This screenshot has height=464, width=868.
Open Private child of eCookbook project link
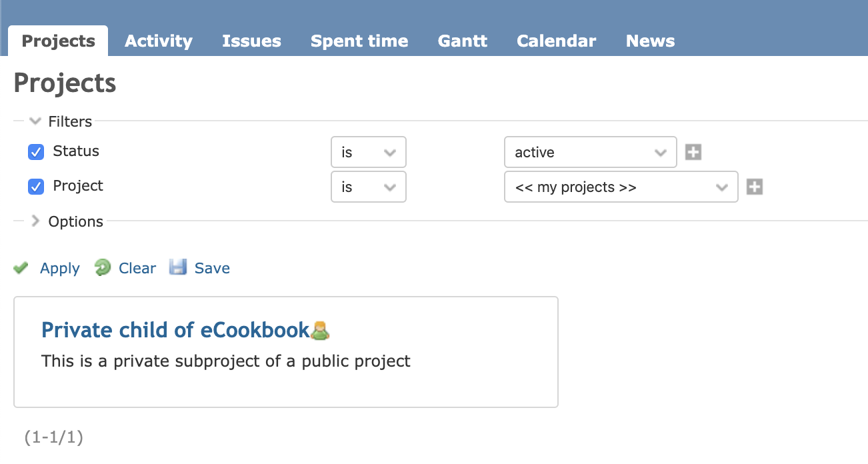point(176,329)
